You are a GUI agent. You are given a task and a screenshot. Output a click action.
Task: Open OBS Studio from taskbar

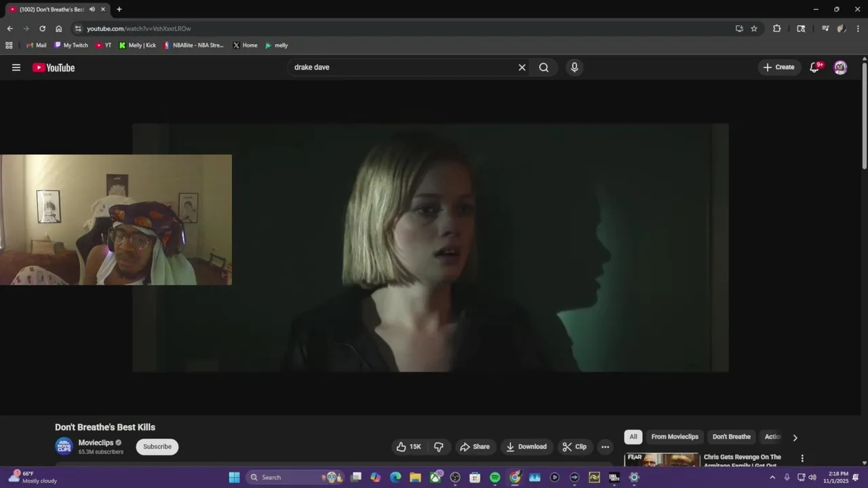(455, 477)
